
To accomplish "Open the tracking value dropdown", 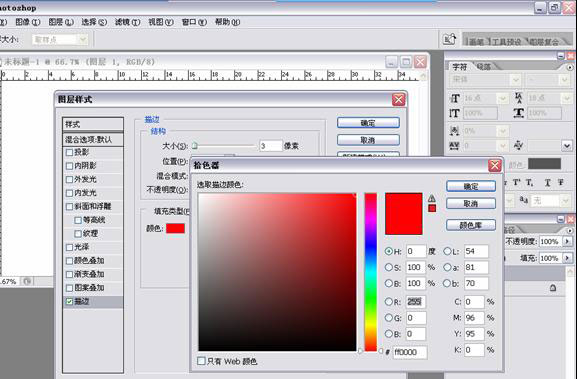I will (x=566, y=146).
